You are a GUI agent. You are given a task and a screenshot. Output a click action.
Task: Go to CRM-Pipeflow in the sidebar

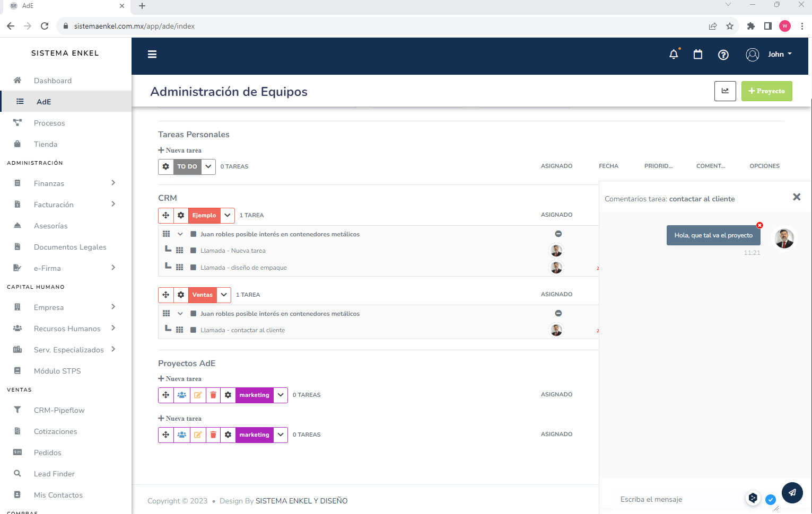[59, 410]
